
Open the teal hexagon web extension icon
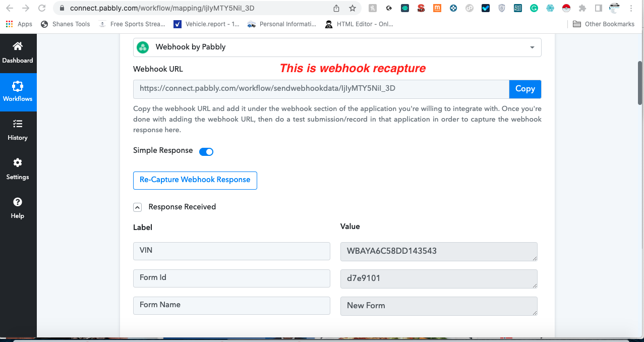tap(550, 8)
